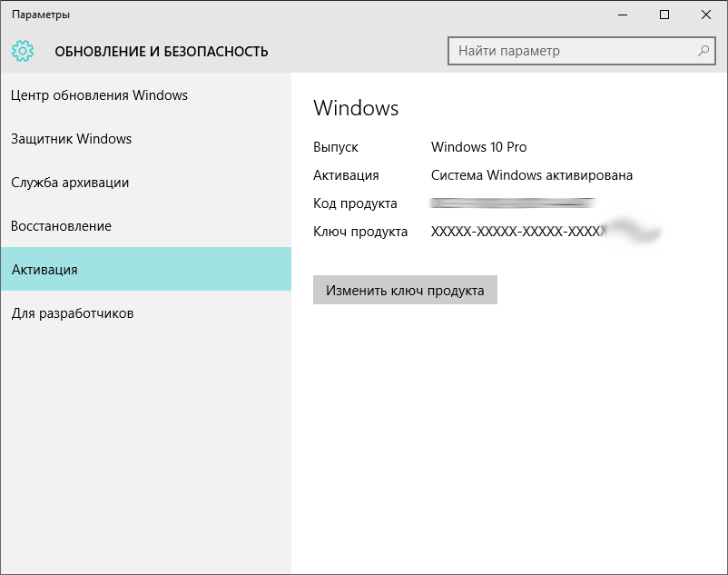Click "Система Windows активирована" status text
Screen dimensions: 728x575
pyautogui.click(x=532, y=175)
